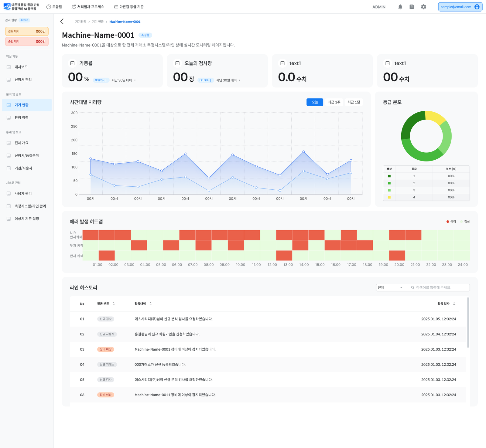Open the notifications bell icon

pos(400,7)
